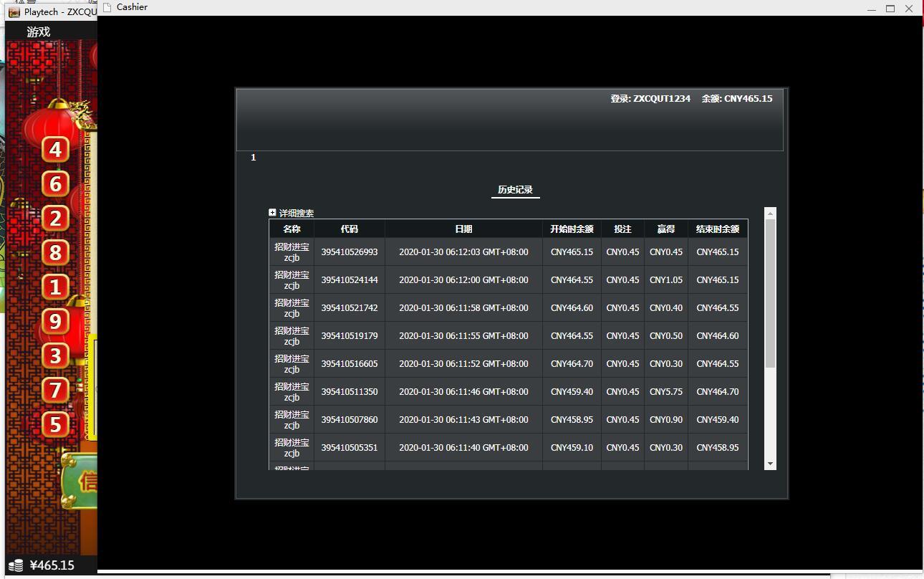The image size is (924, 579).
Task: Open the 历史记录 tab
Action: (515, 190)
